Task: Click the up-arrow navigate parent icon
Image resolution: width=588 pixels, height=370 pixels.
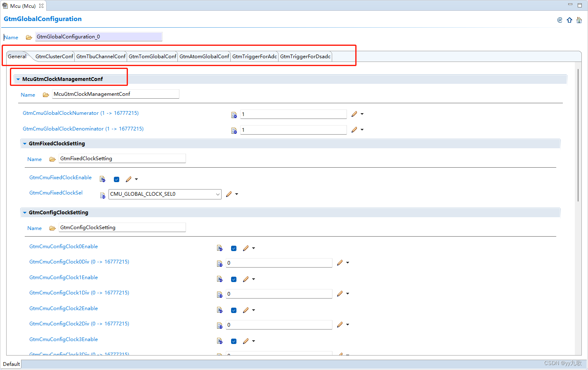Action: click(569, 20)
